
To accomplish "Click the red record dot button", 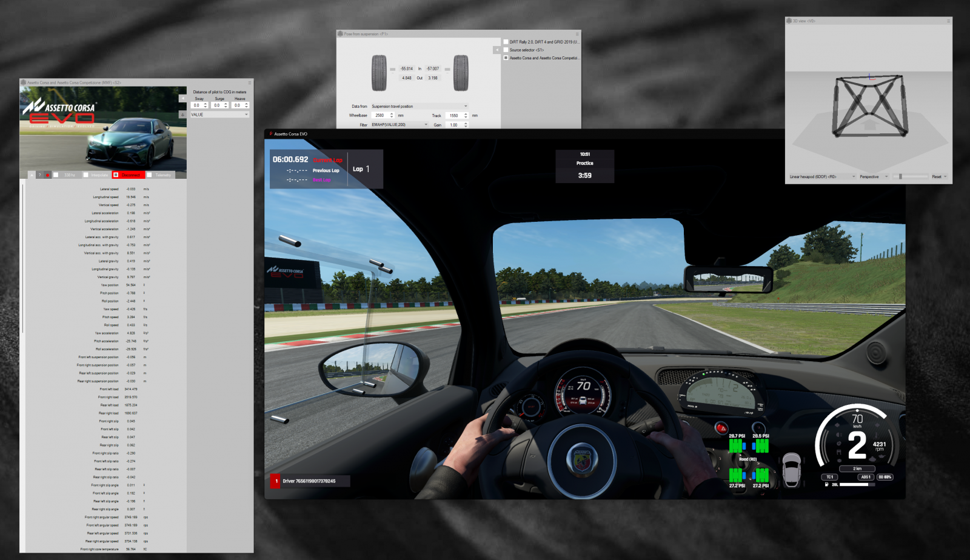I will point(47,175).
